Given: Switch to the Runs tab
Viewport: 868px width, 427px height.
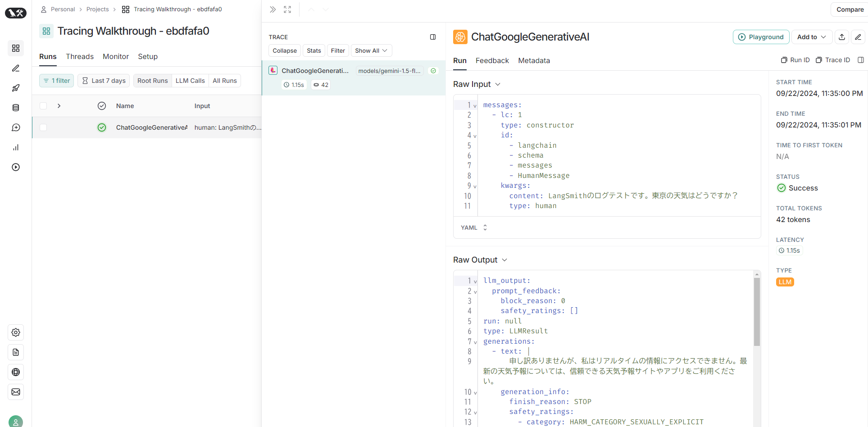Looking at the screenshot, I should [x=48, y=56].
